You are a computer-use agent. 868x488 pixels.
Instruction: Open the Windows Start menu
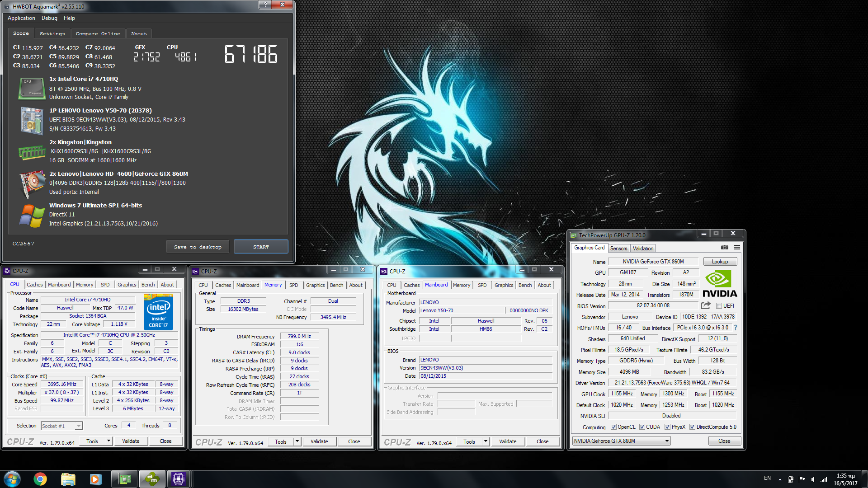point(12,479)
